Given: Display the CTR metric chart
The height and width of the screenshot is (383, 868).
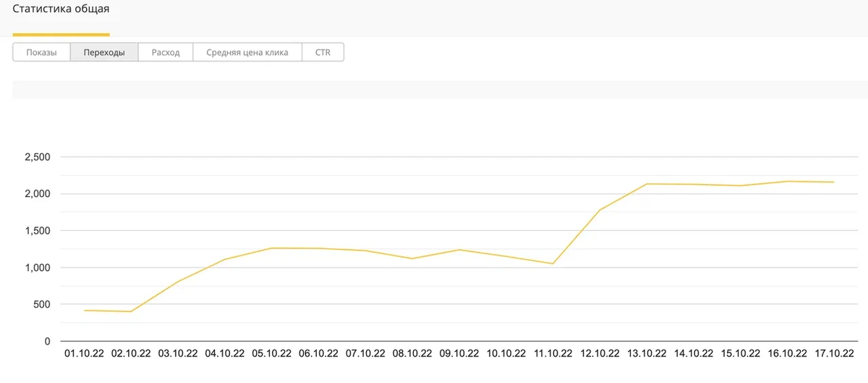Looking at the screenshot, I should point(323,52).
